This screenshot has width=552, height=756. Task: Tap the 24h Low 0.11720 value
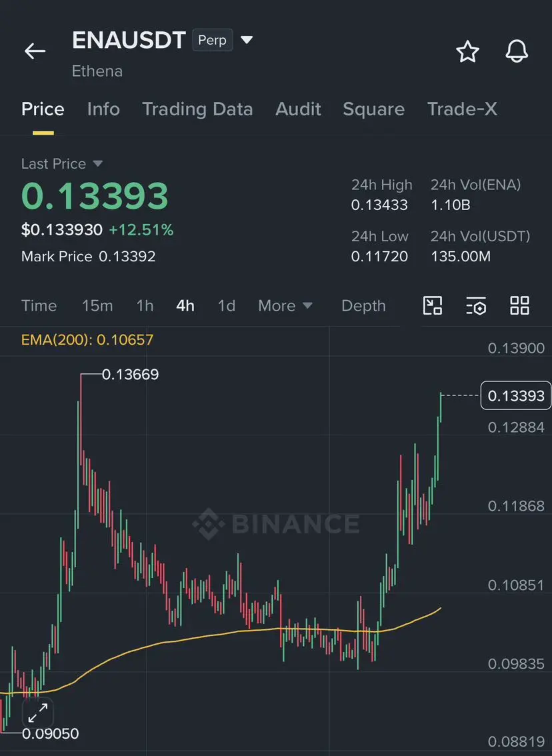(379, 257)
